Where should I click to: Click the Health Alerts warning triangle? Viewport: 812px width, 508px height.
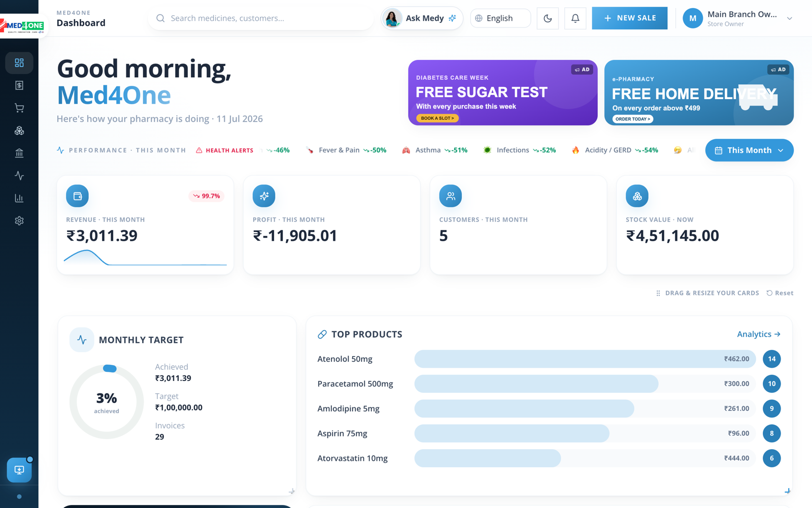coord(199,150)
